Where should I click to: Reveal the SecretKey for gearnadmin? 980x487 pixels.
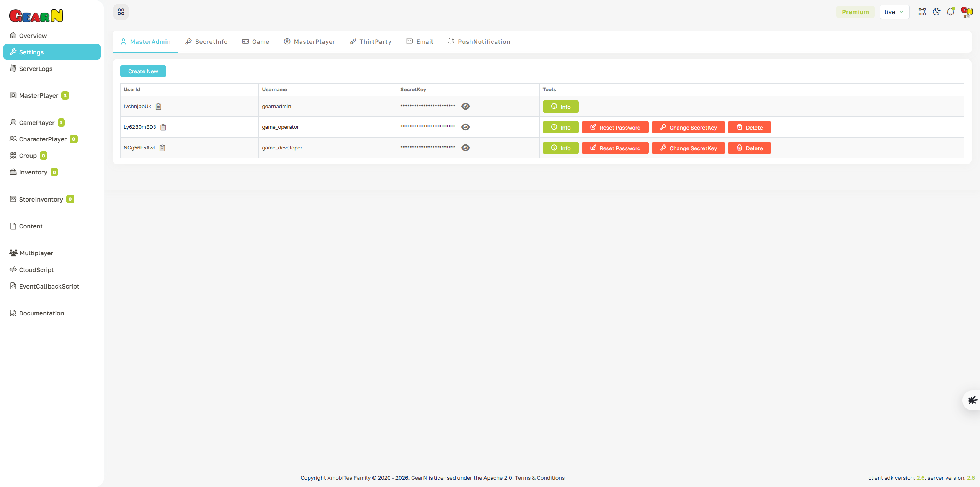[x=465, y=106]
